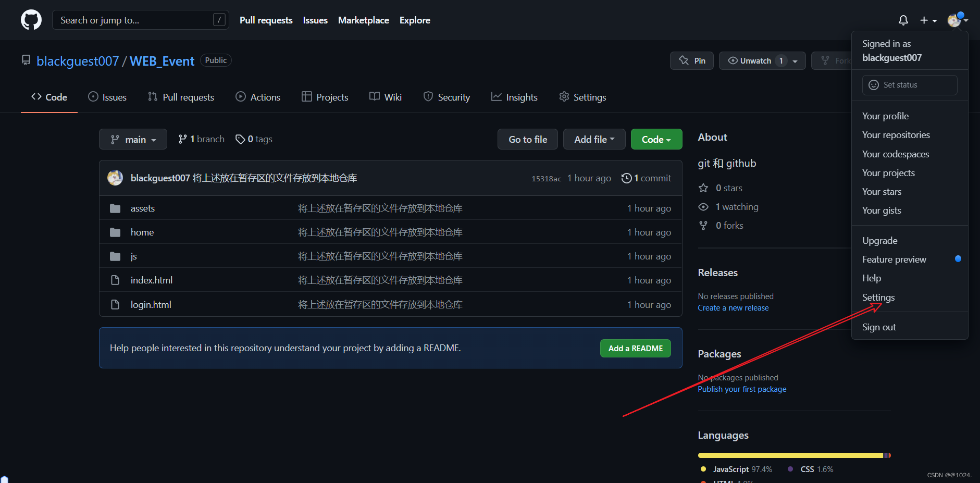Select Your gists menu item
The width and height of the screenshot is (980, 483).
tap(910, 210)
